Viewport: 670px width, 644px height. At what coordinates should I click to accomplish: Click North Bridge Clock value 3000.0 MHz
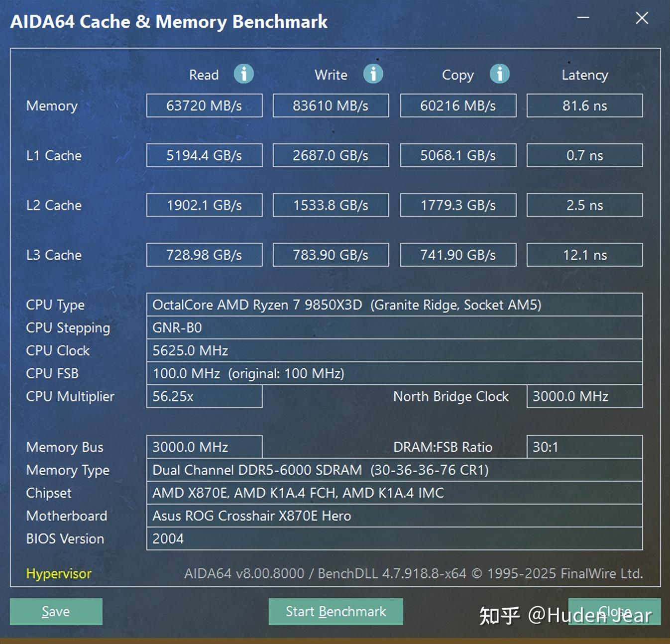(x=585, y=396)
